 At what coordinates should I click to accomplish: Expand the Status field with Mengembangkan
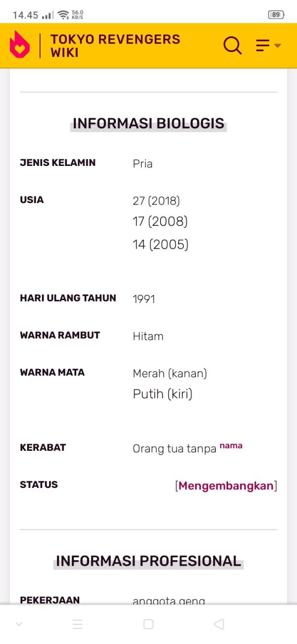[226, 485]
